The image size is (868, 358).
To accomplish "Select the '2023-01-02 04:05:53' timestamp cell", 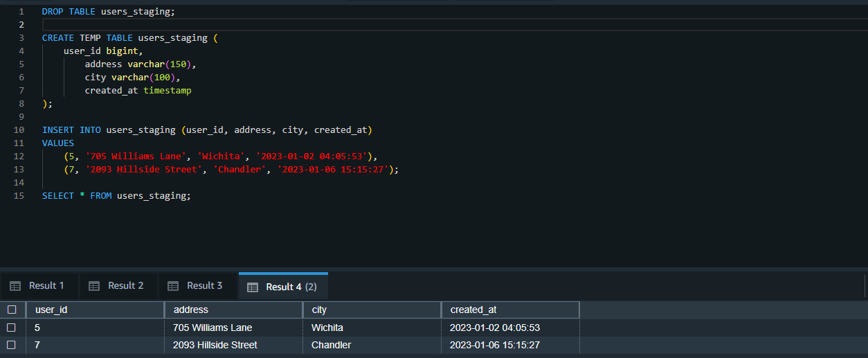I will [495, 328].
